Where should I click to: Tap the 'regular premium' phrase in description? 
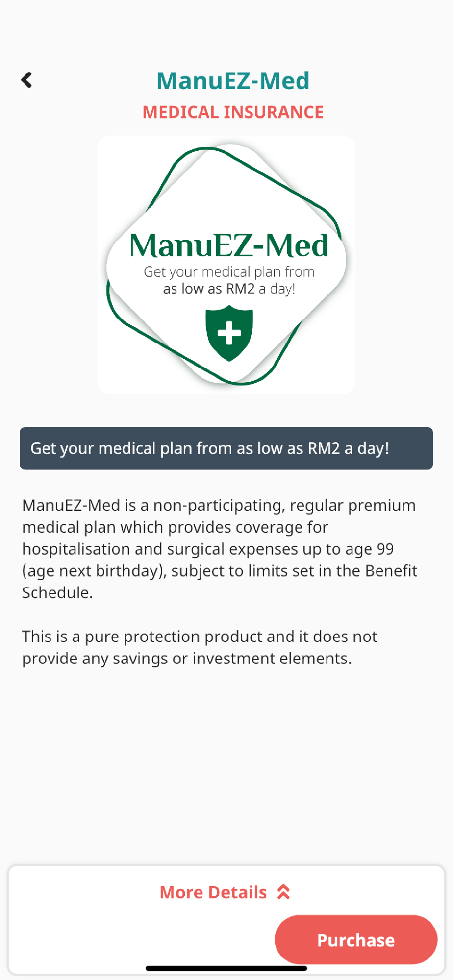[352, 505]
